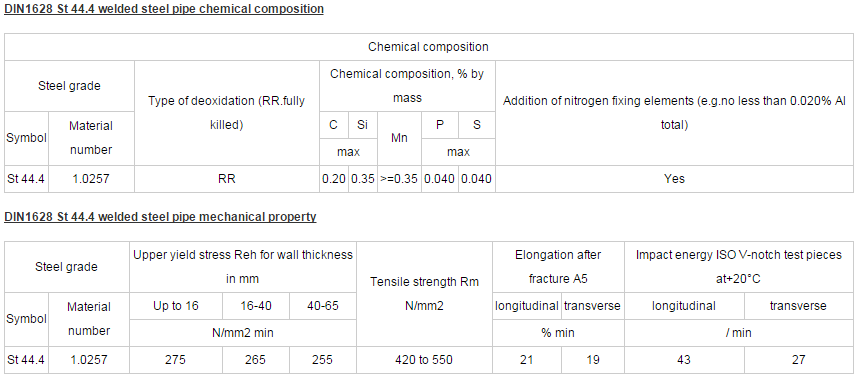Click the transverse impact energy value 27
This screenshot has height=378, width=857.
pyautogui.click(x=799, y=360)
